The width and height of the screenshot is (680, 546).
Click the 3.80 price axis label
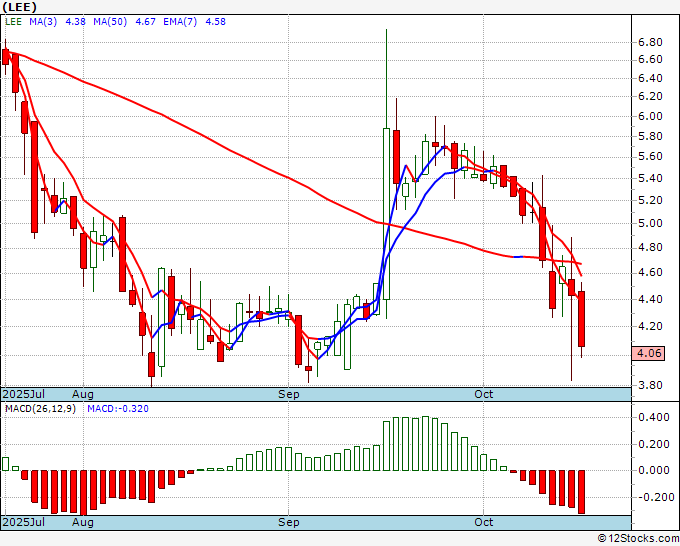tap(650, 385)
